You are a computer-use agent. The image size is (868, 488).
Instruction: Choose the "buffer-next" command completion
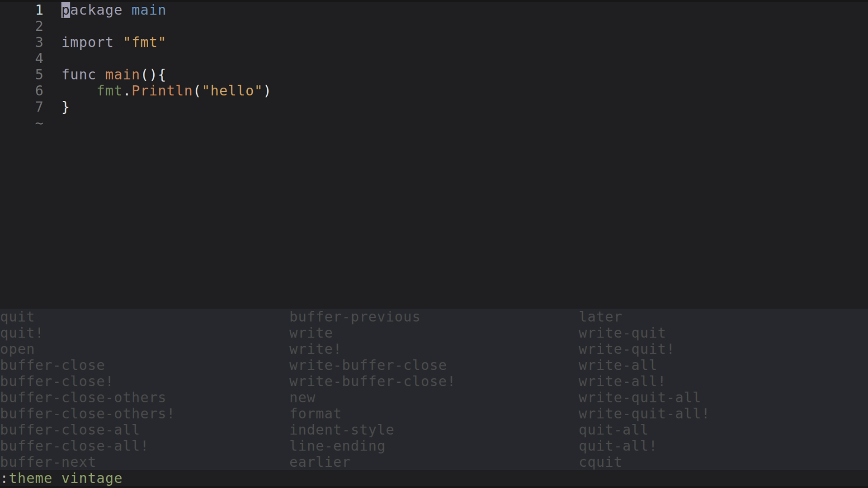(48, 462)
